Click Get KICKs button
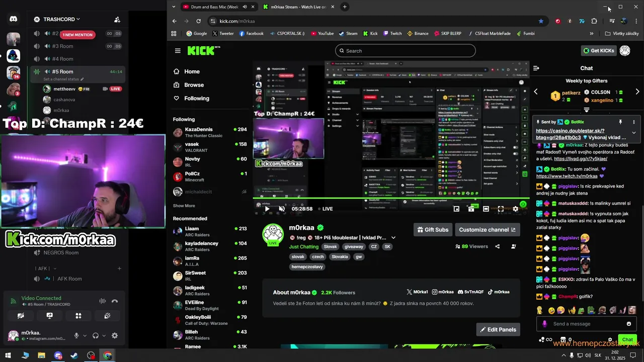This screenshot has width=644, height=362. [599, 51]
